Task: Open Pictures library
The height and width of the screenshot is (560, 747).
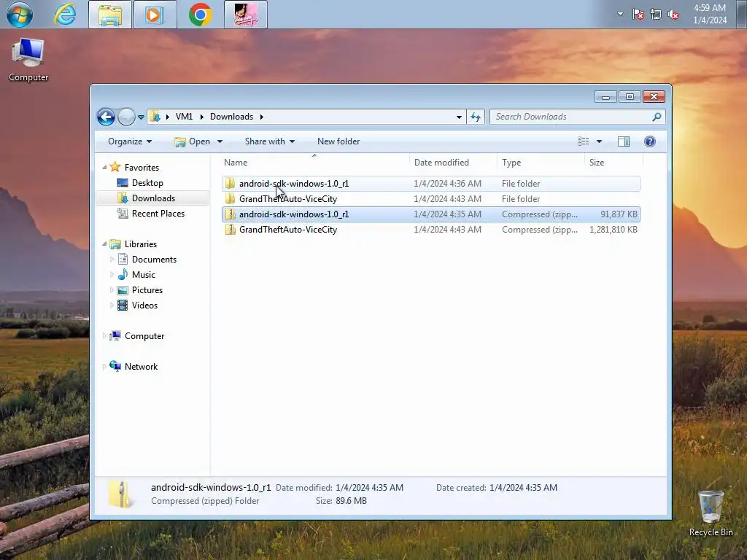Action: [x=147, y=290]
